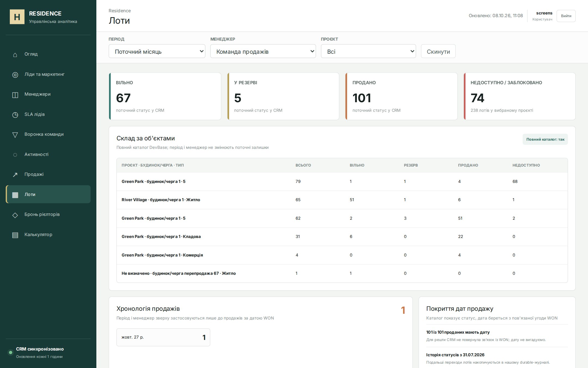Click the жовт. 27 р. sales entry
Image resolution: width=588 pixels, height=368 pixels.
click(163, 337)
